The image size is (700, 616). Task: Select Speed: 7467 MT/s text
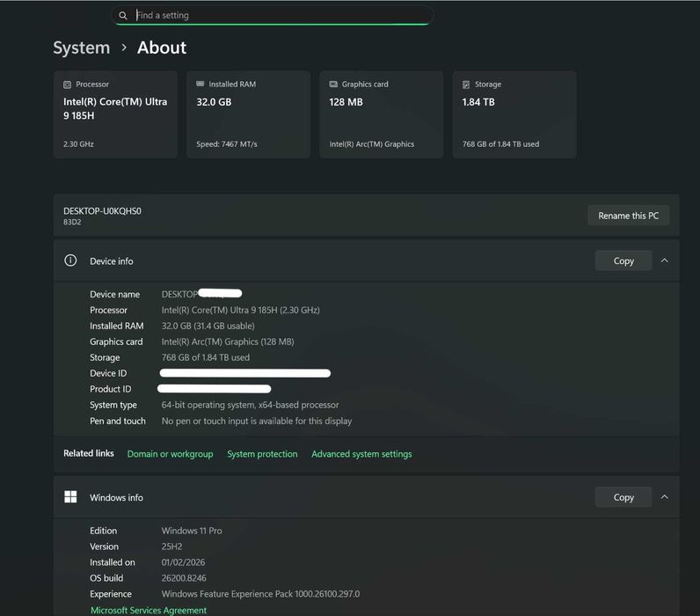pos(227,144)
